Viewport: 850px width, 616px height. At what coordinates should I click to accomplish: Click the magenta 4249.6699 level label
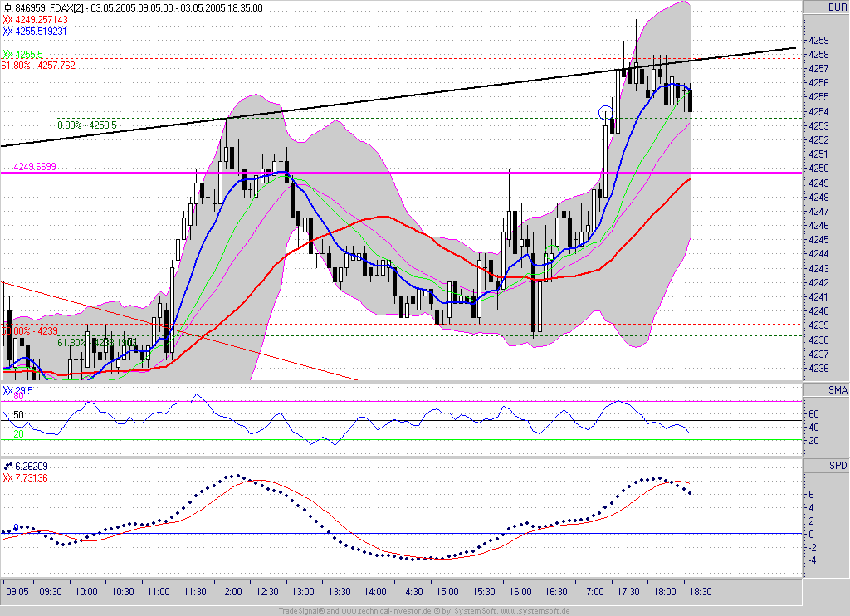35,167
